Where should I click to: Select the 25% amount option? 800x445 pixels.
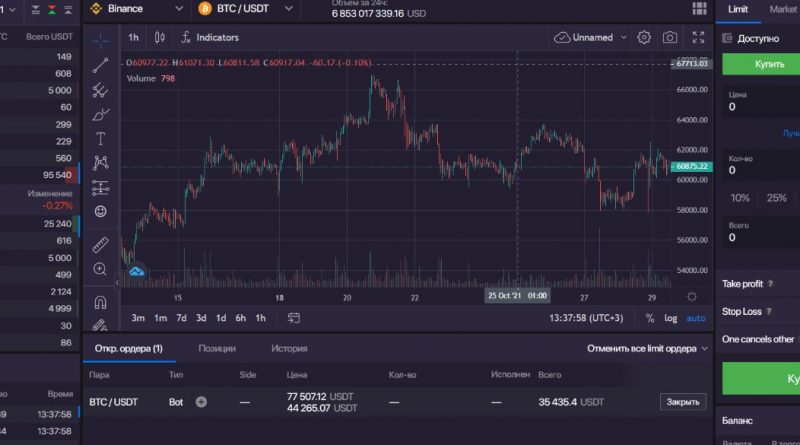776,198
